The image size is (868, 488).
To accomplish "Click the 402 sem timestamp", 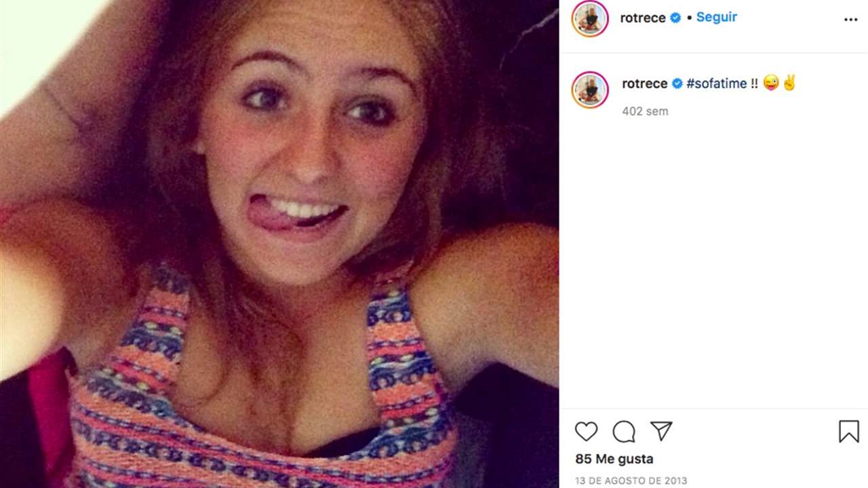I will click(x=645, y=111).
